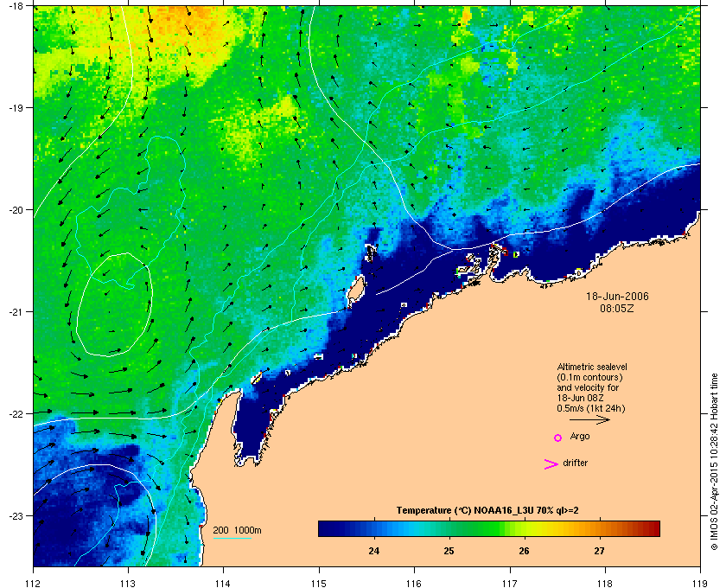726x588 pixels.
Task: Click the '27' color bar tick label
Action: 599,551
